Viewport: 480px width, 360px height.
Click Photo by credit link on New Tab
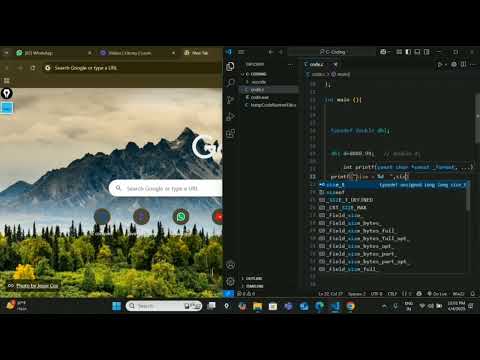pos(37,286)
